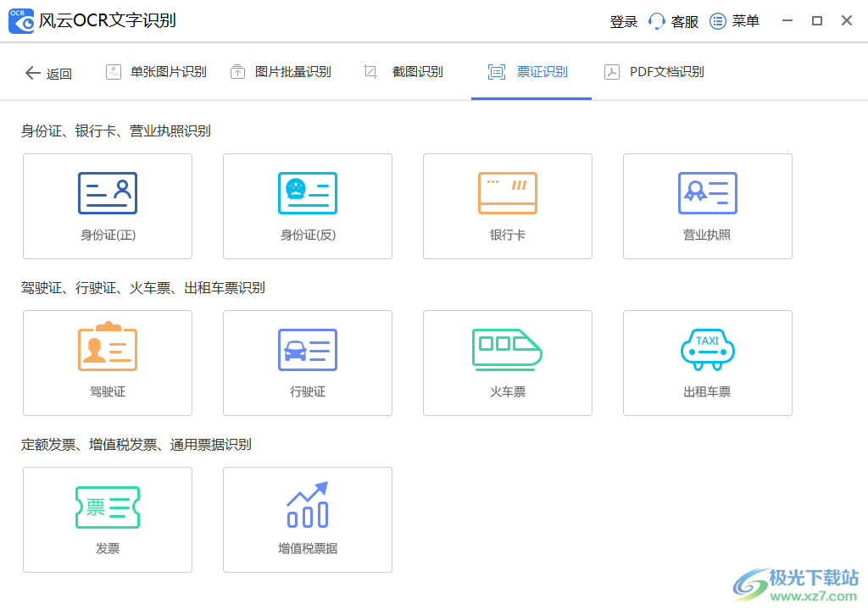Viewport: 868px width, 610px height.
Task: Click the single image recognition icon
Action: click(x=114, y=72)
